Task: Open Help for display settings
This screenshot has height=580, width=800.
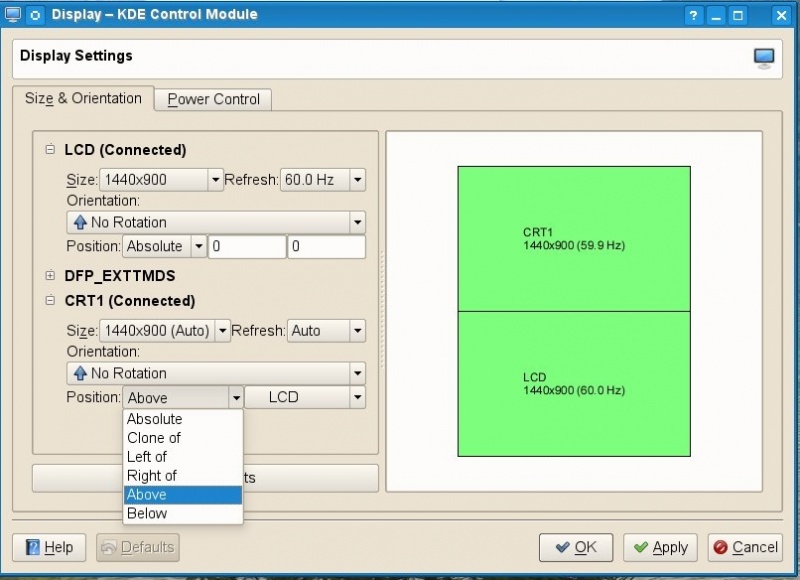Action: [x=49, y=547]
